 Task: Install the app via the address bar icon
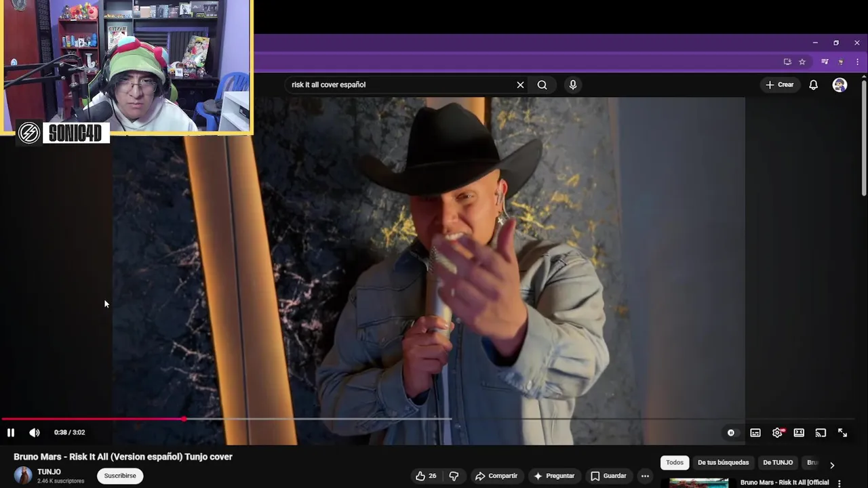[x=787, y=62]
